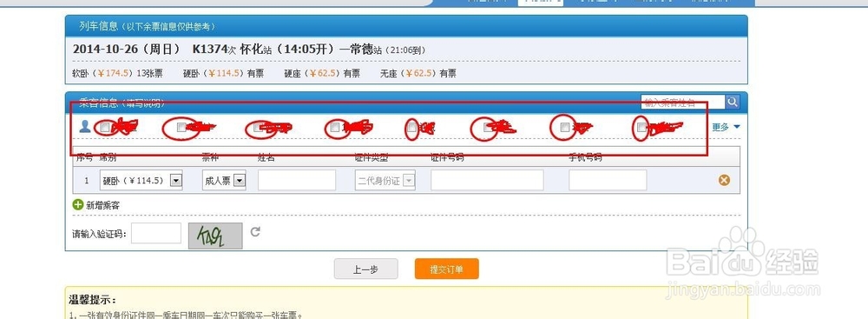Click the 新增乘客 link text
The image size is (868, 319).
click(103, 205)
